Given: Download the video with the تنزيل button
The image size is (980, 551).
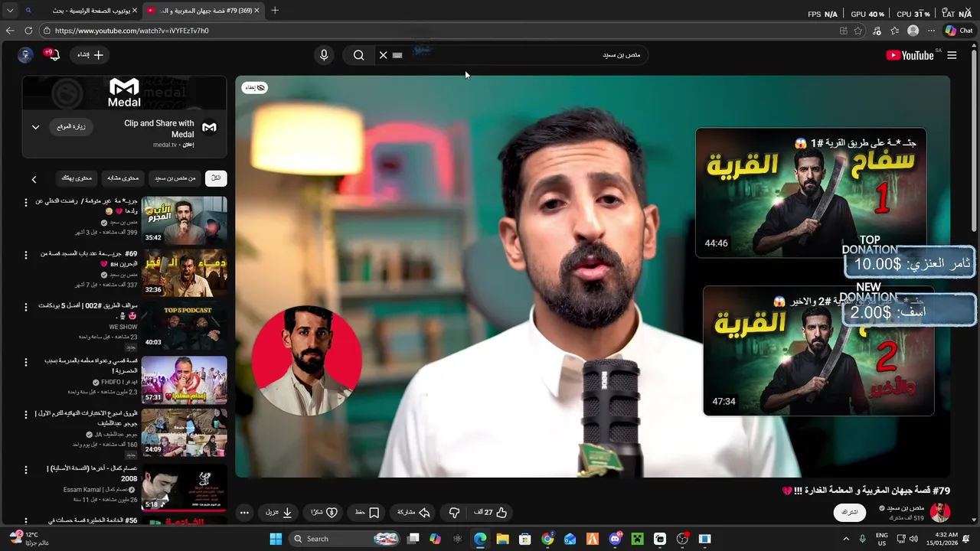Looking at the screenshot, I should 279,512.
